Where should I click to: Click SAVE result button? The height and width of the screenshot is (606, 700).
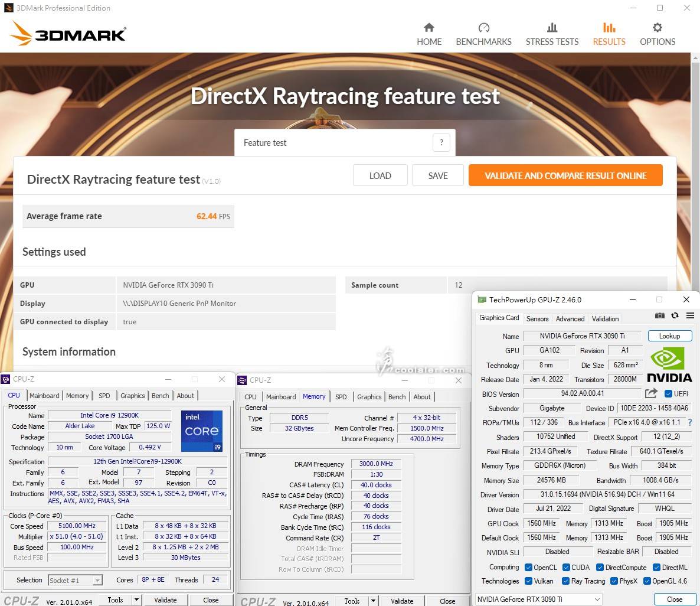[x=437, y=175]
